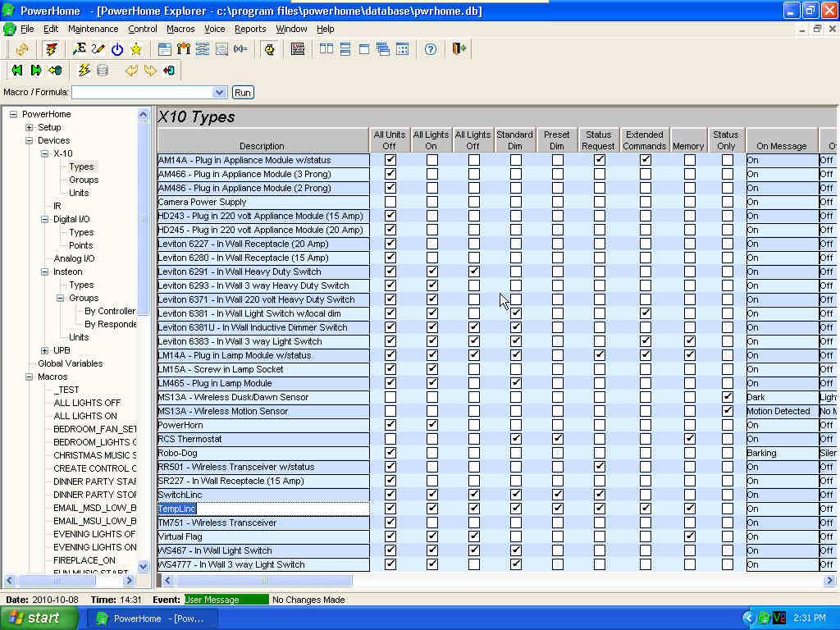Expand the UPB tree node
Viewport: 840px width, 630px height.
tap(44, 350)
